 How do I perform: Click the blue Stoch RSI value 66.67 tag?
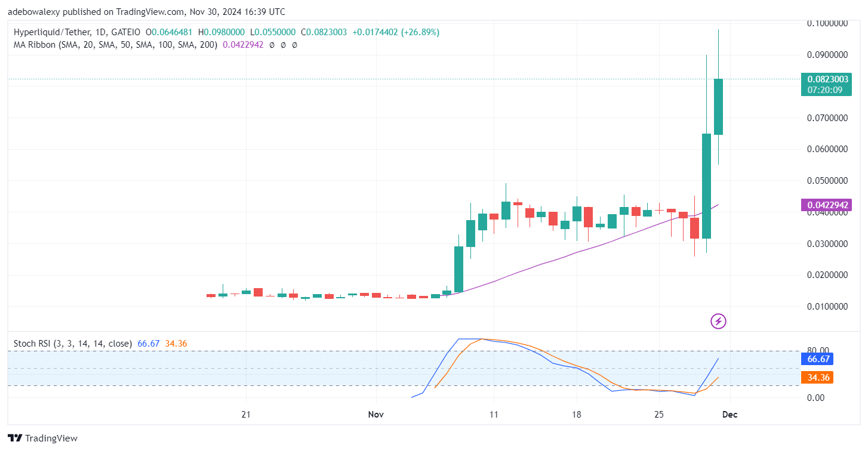[818, 359]
